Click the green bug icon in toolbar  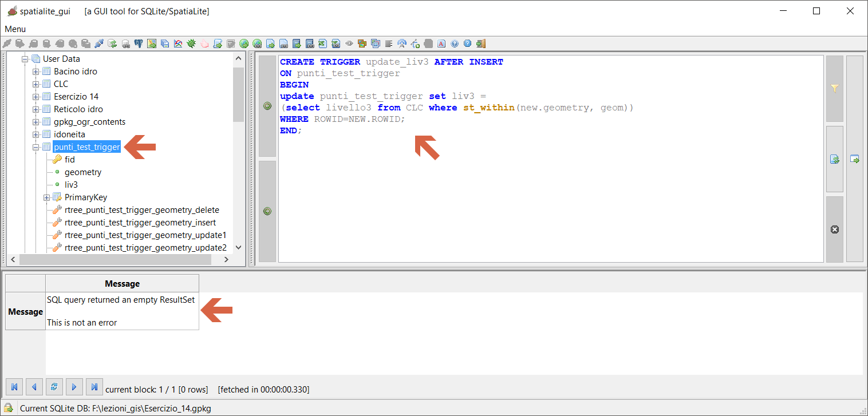coord(191,43)
